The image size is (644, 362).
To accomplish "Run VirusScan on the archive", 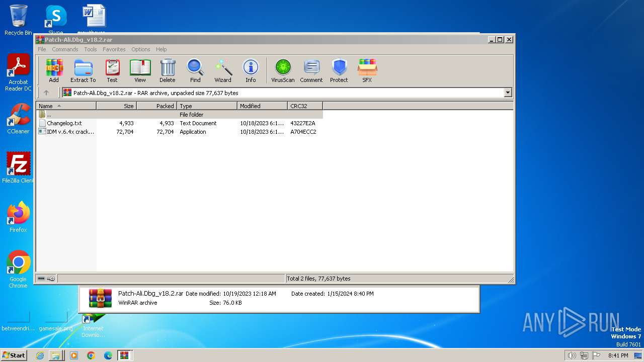I will point(283,71).
